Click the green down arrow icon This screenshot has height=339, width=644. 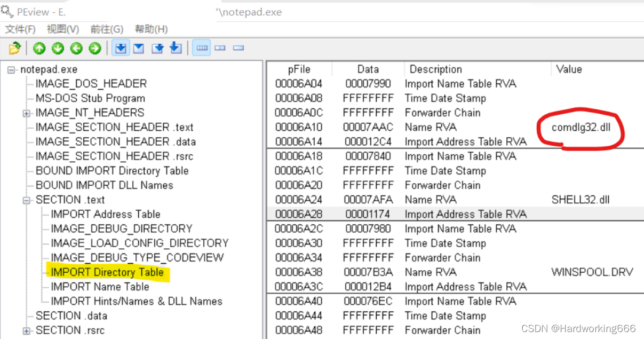pos(58,49)
